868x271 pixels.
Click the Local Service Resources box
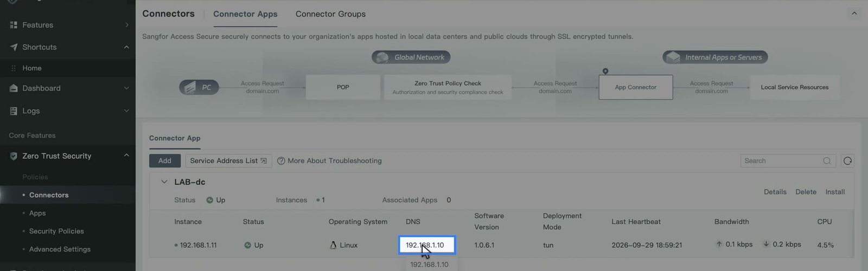click(x=795, y=87)
